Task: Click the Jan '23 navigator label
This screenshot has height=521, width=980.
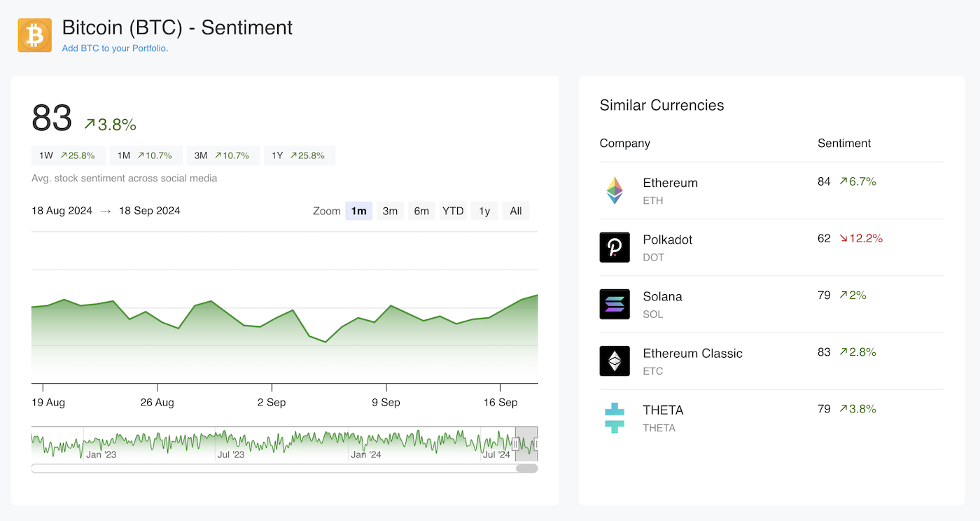Action: (x=101, y=454)
